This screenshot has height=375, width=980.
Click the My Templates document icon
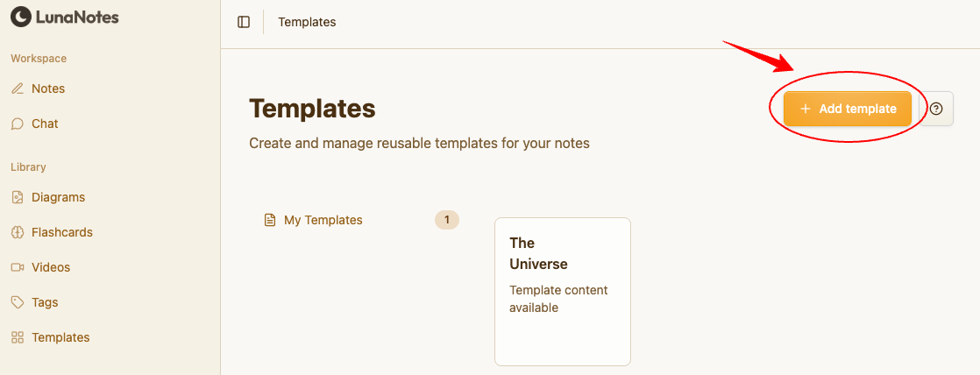tap(270, 220)
